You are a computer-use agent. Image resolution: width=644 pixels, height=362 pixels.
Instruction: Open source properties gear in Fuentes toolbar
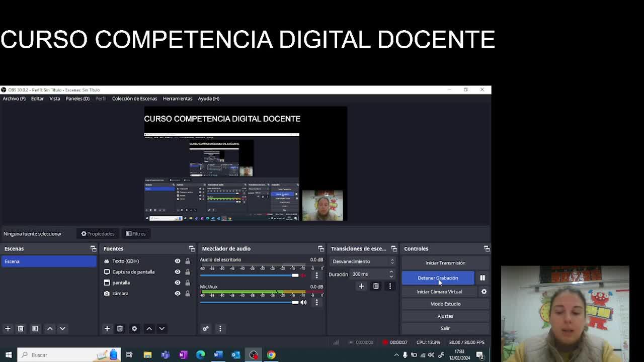[134, 328]
